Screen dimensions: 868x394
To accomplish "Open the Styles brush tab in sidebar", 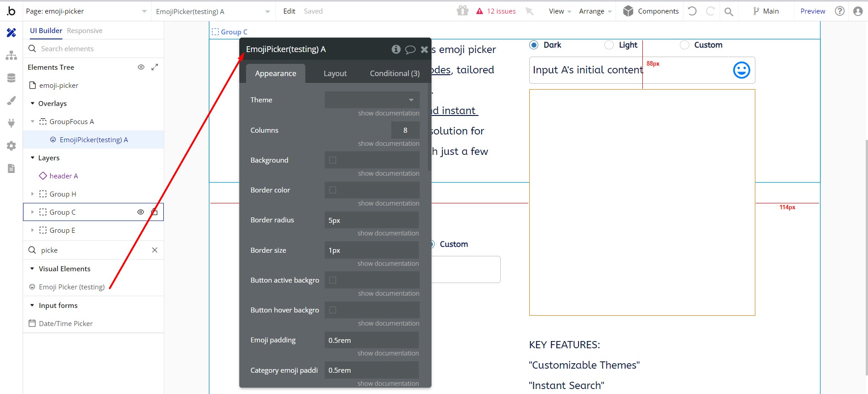I will click(x=11, y=101).
